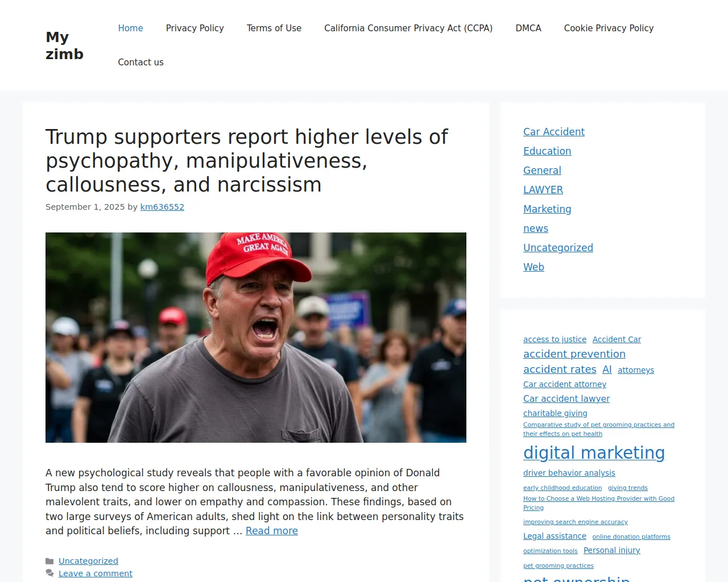Open the Uncategorized category under the post
Image resolution: width=728 pixels, height=582 pixels.
pos(88,561)
